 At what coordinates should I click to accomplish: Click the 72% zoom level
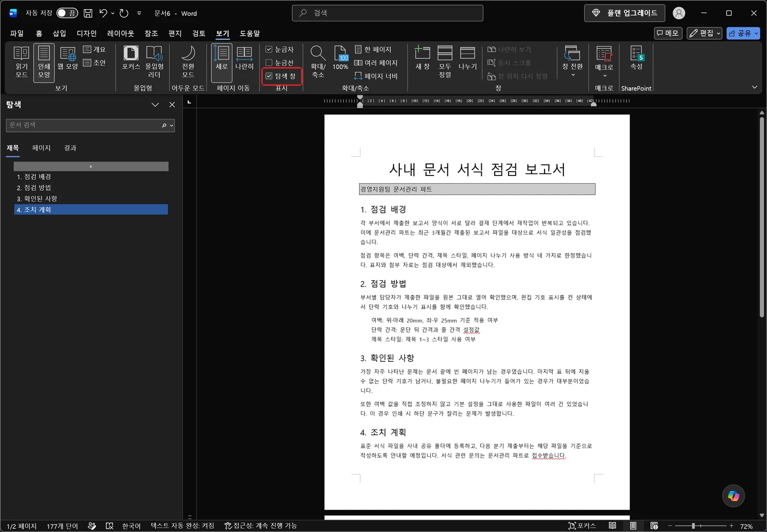click(x=746, y=526)
